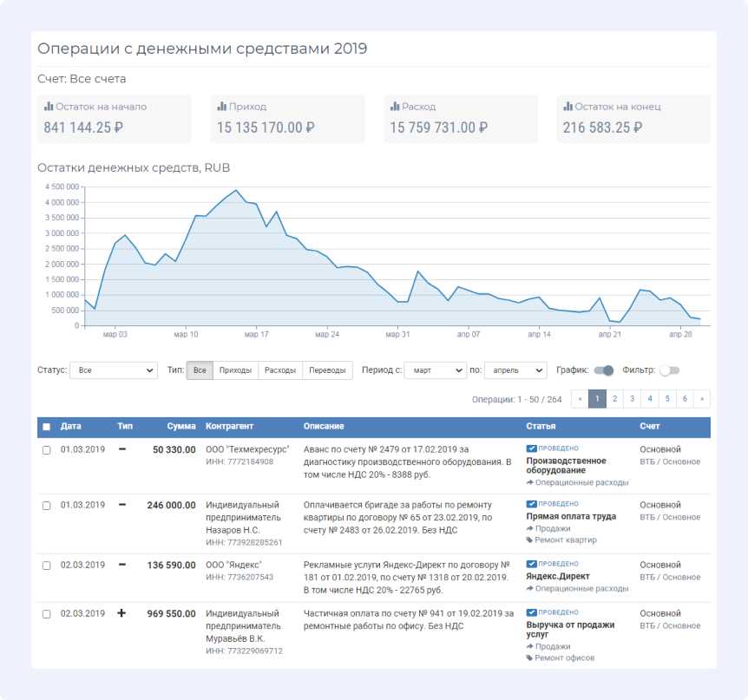Click the next page arrow in pagination
The height and width of the screenshot is (700, 748).
(x=702, y=399)
